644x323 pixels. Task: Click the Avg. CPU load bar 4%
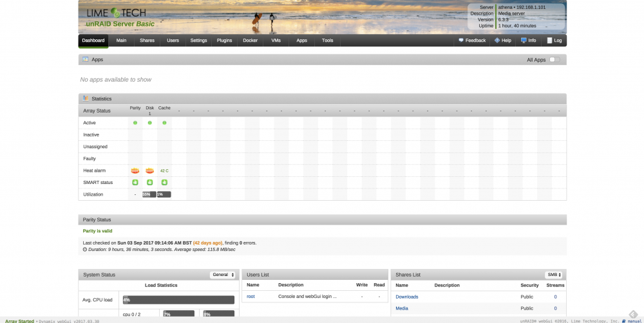(178, 300)
